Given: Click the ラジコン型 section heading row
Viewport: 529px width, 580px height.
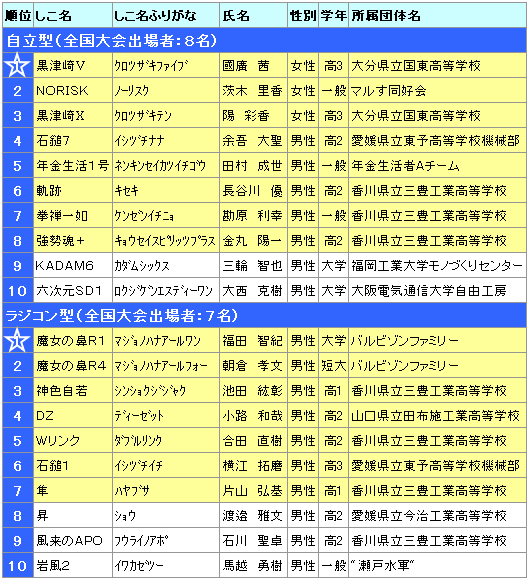Looking at the screenshot, I should [x=264, y=315].
